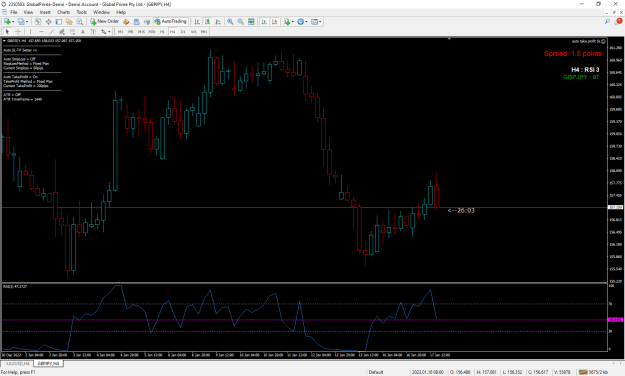Click the chart shift triangle marker
This screenshot has width=625, height=376.
point(449,39)
